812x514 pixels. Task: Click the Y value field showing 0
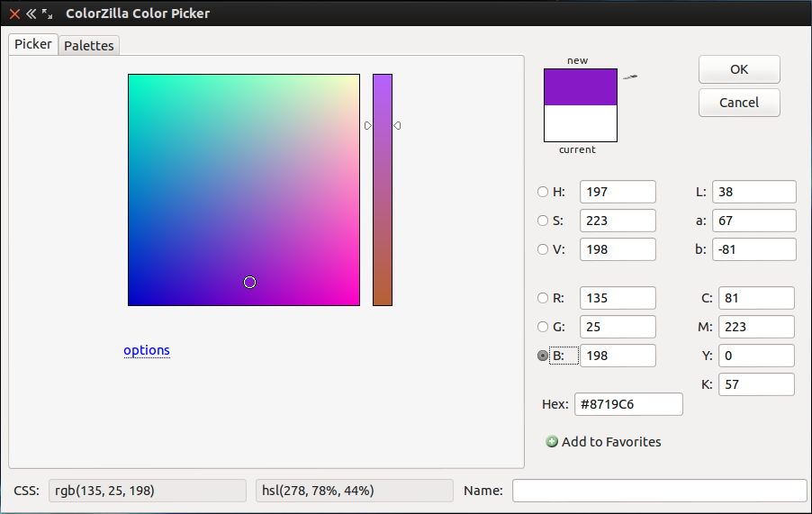pyautogui.click(x=756, y=356)
